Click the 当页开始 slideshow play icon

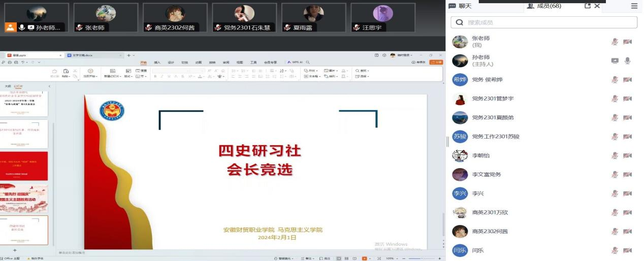click(x=90, y=71)
